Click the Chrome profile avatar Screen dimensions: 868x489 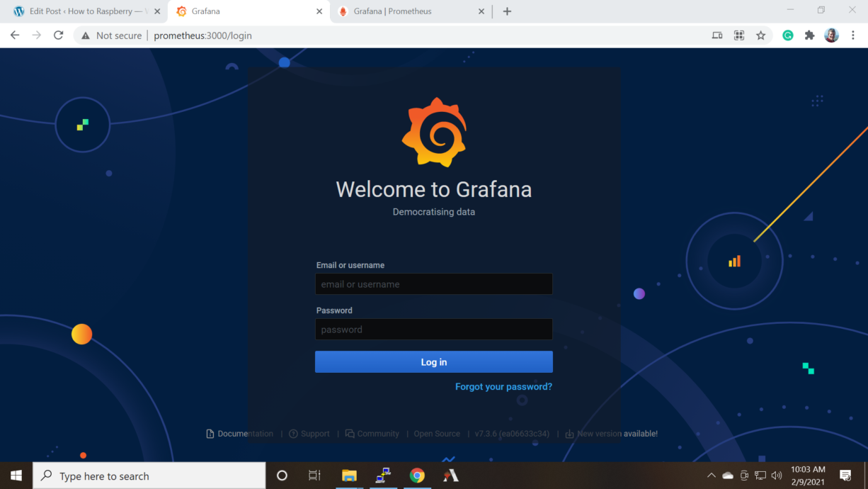tap(831, 35)
